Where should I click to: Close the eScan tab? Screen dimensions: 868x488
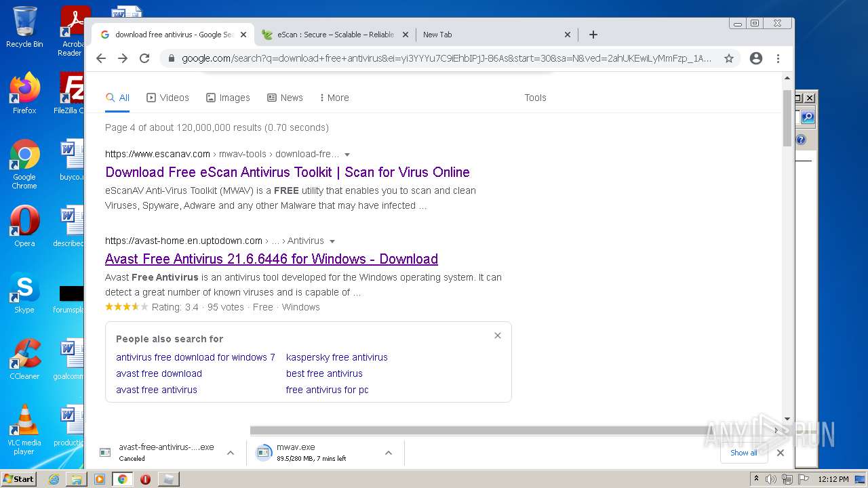click(x=406, y=35)
